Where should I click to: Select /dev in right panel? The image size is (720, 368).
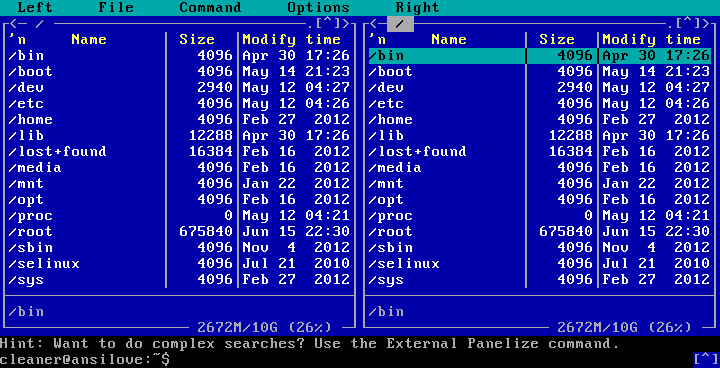pos(540,88)
